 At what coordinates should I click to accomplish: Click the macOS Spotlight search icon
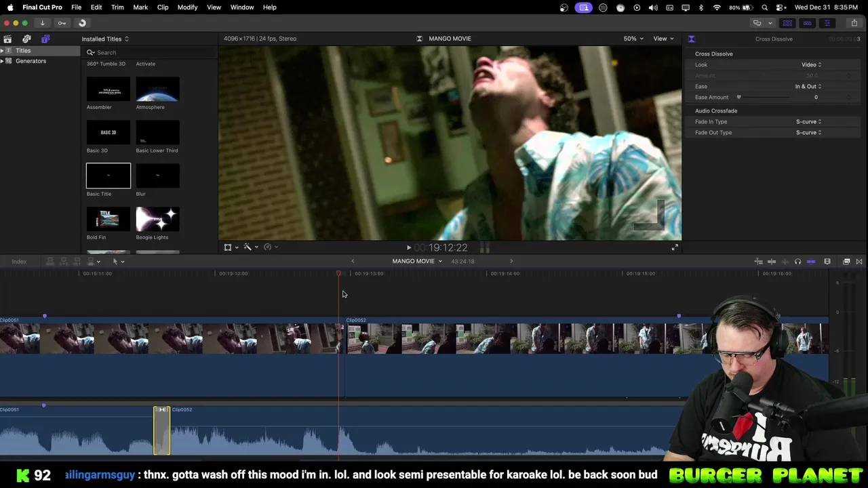(765, 7)
